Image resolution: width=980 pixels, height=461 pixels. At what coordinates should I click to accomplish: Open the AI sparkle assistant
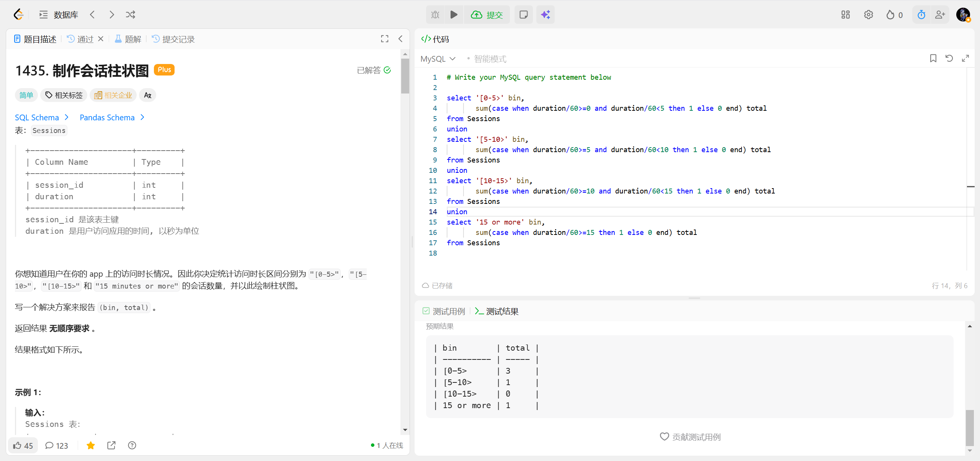[x=545, y=15]
